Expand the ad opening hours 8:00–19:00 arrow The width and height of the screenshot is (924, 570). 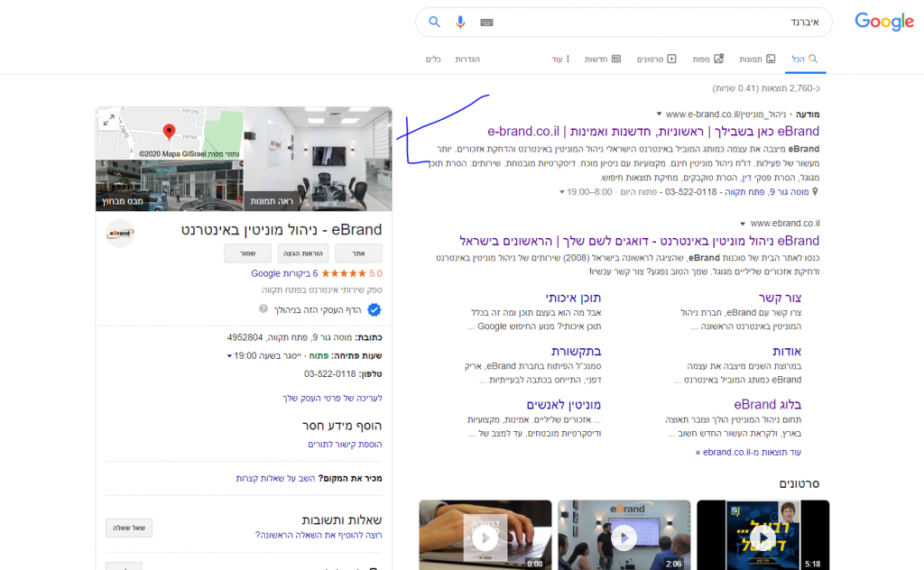[561, 192]
